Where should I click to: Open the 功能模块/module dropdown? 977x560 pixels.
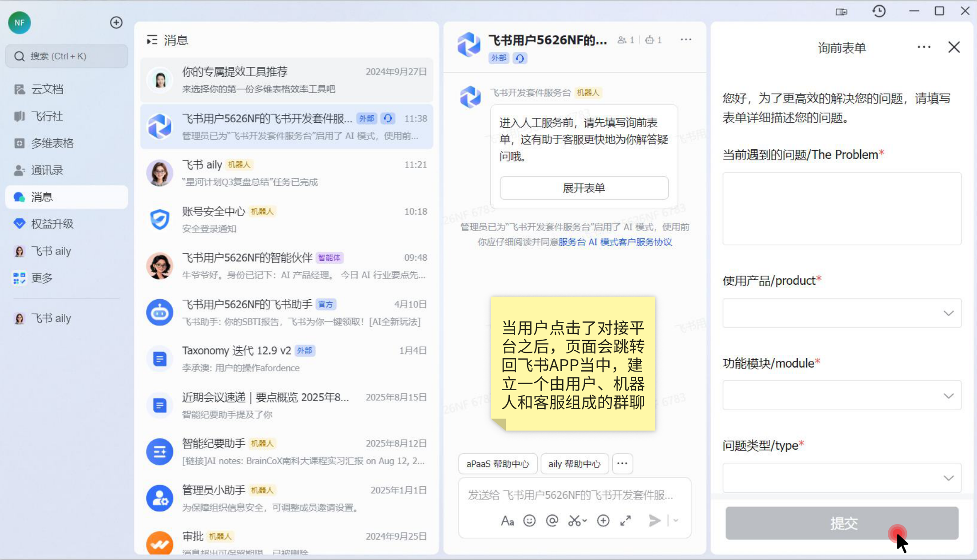tap(842, 396)
